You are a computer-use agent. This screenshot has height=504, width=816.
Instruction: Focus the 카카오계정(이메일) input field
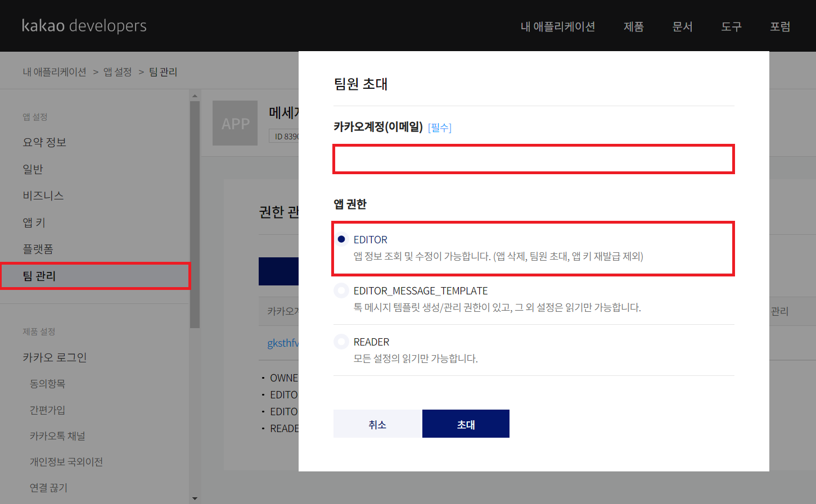(534, 159)
